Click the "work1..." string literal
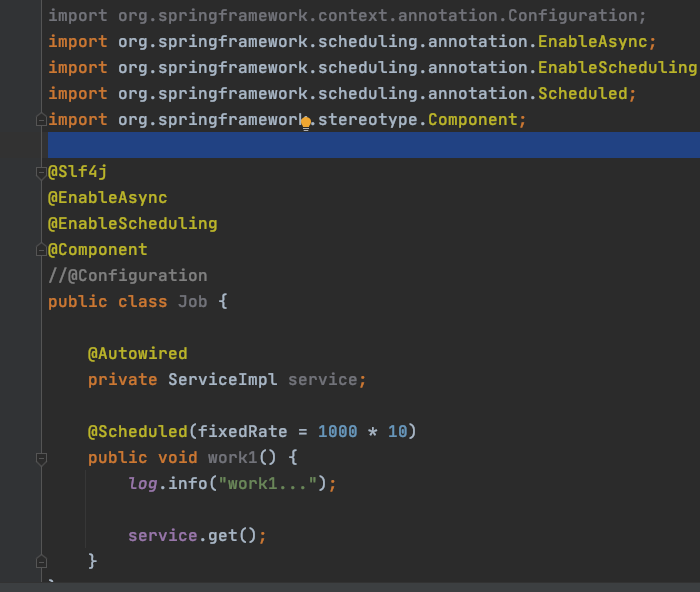 coord(267,484)
